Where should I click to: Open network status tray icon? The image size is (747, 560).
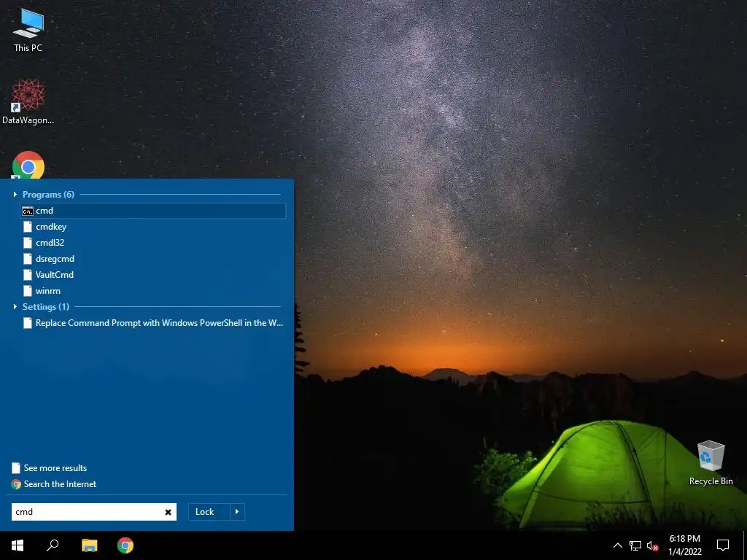click(x=635, y=545)
